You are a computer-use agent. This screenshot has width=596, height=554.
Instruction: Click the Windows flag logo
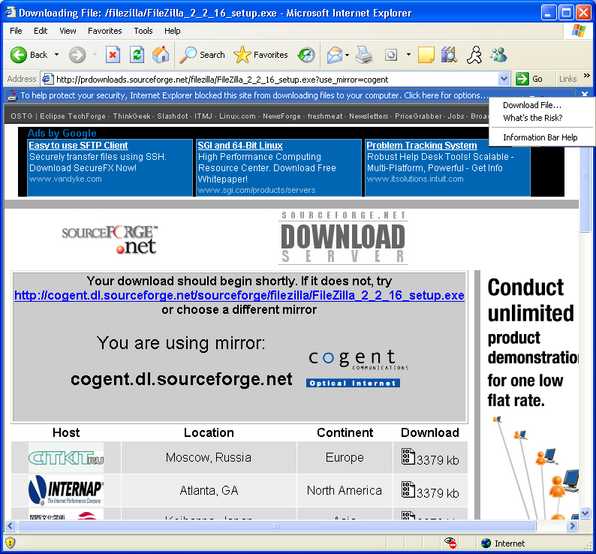[578, 31]
